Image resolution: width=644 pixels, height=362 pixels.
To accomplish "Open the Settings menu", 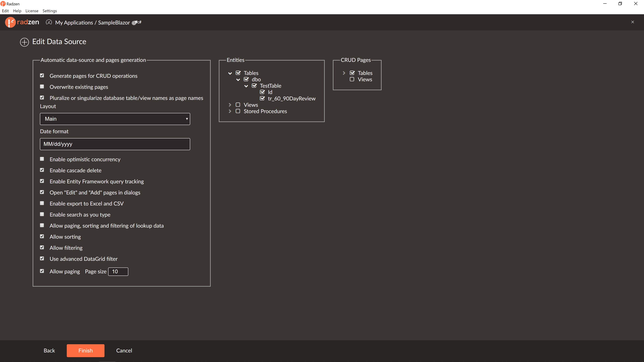I will [49, 11].
